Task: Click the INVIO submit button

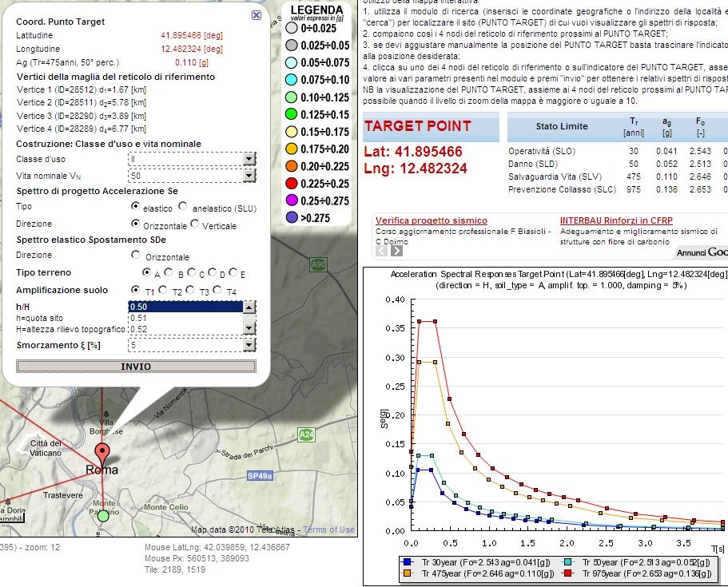Action: coord(136,366)
